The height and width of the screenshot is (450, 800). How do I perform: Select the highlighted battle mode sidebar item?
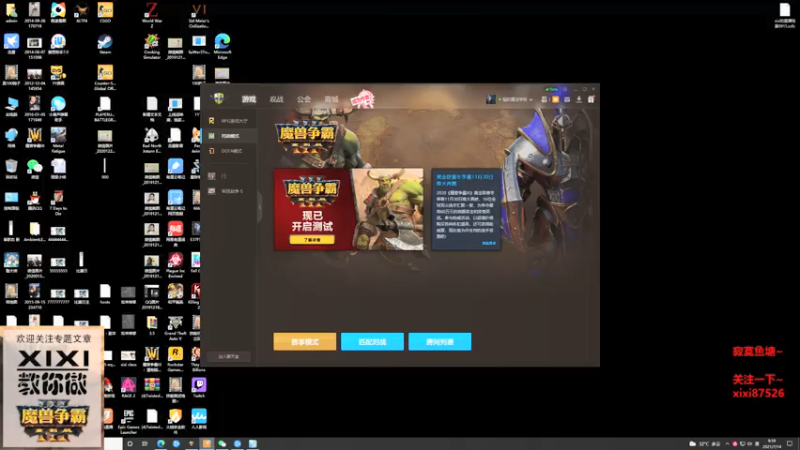228,136
